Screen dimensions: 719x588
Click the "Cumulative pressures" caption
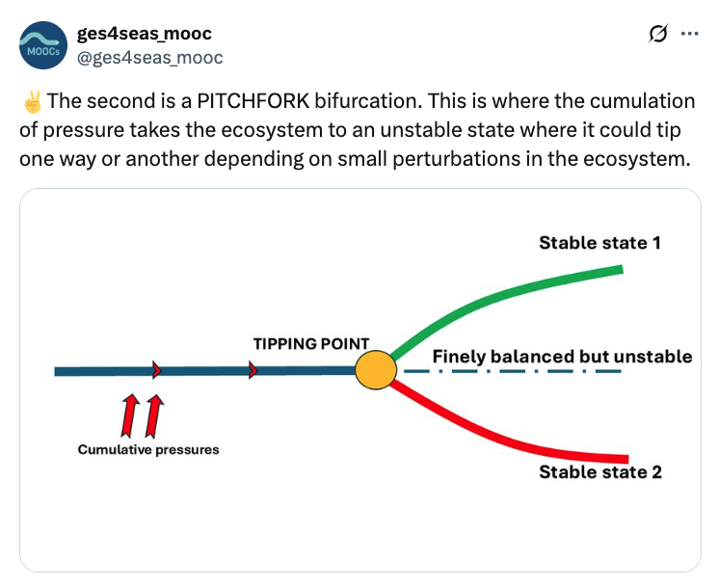pyautogui.click(x=148, y=449)
